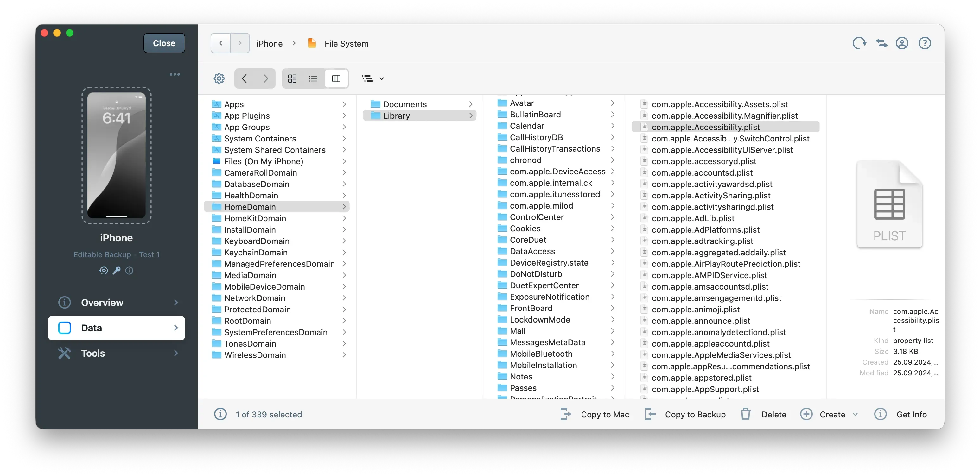
Task: Click the backup key icon under iPhone name
Action: click(116, 271)
